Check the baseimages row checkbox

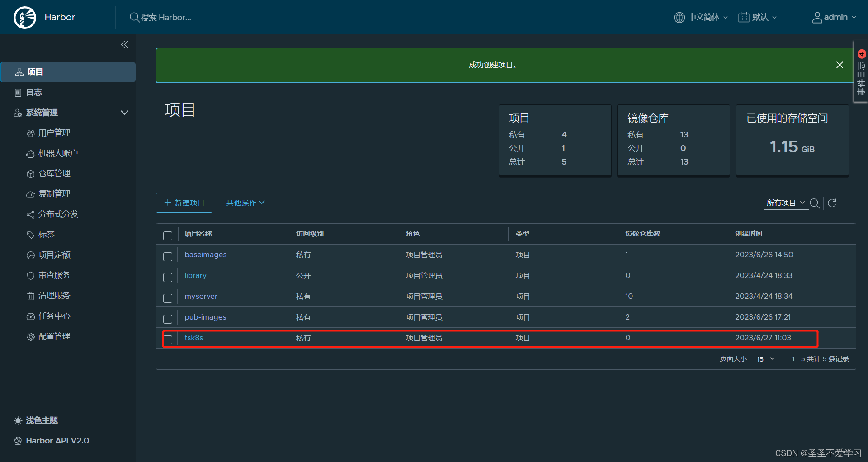tap(168, 257)
